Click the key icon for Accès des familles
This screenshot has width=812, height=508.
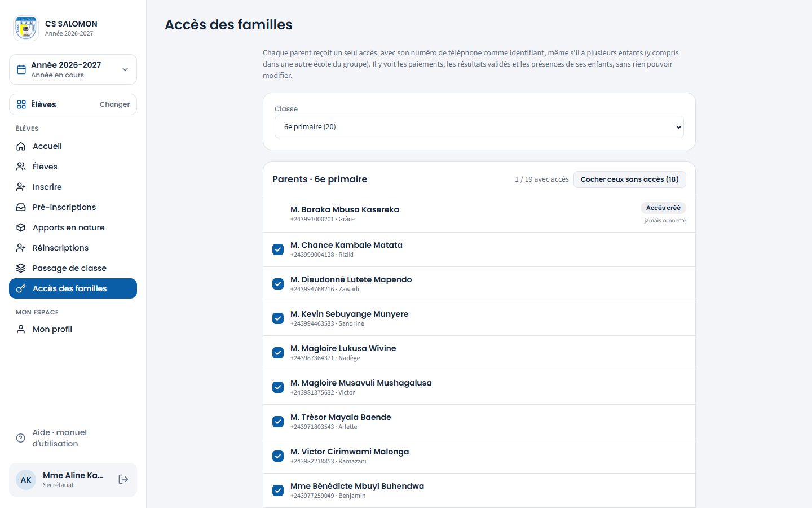coord(21,288)
